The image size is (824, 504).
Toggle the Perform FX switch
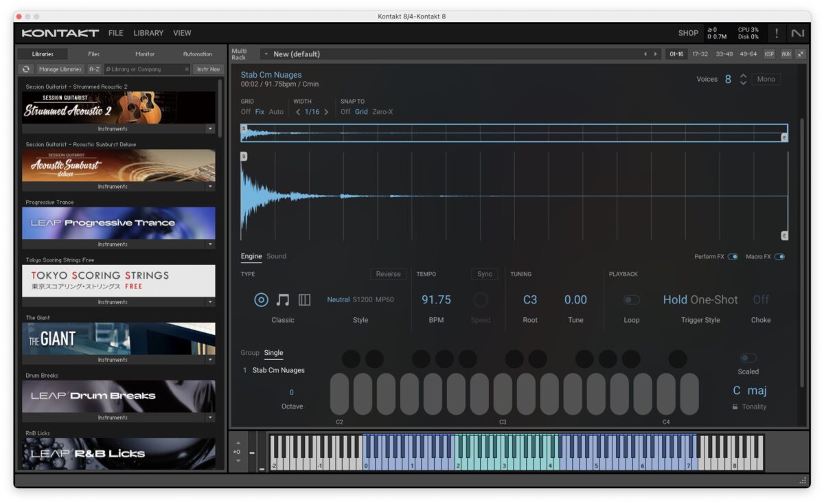click(x=733, y=257)
